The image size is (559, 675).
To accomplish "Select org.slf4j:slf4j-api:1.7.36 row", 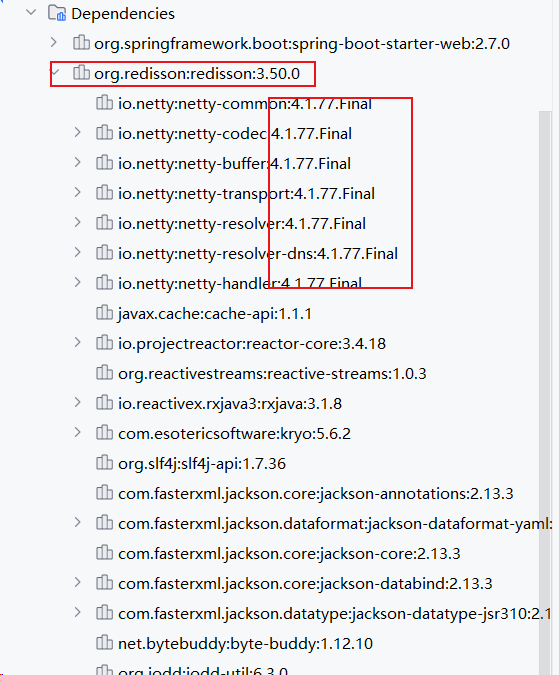I will point(202,464).
